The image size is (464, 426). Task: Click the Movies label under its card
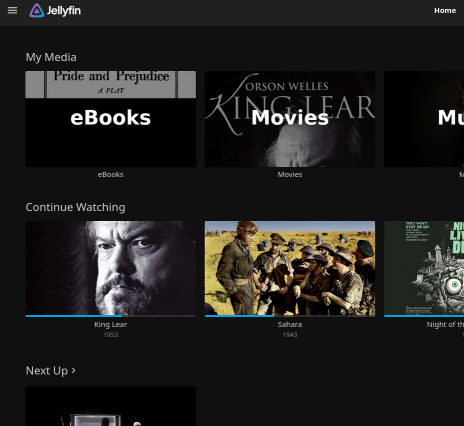(290, 174)
